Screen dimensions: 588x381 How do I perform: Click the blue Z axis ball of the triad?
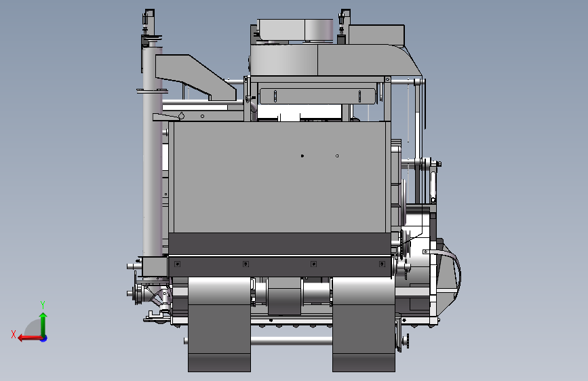click(44, 339)
